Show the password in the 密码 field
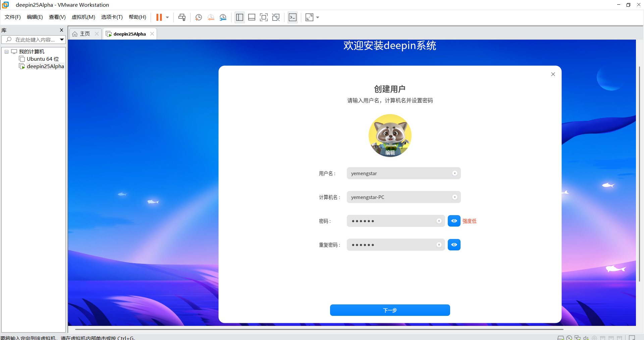 454,221
